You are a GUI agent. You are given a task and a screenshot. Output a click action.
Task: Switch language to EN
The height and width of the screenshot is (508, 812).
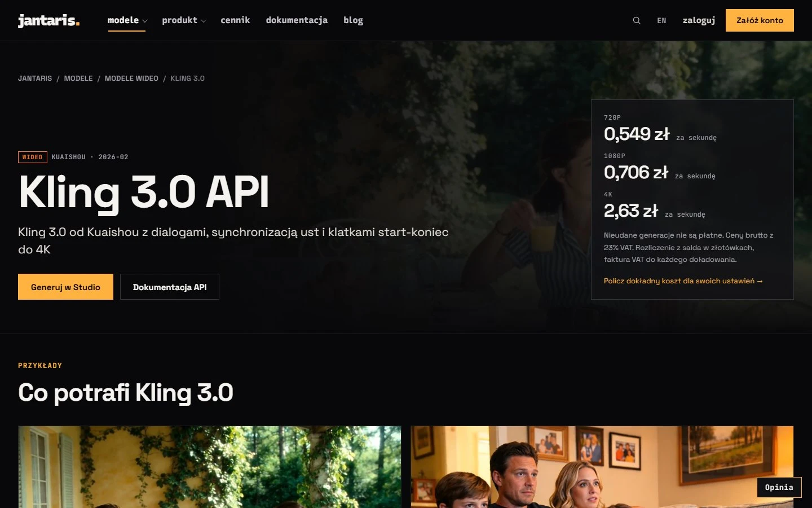[661, 20]
